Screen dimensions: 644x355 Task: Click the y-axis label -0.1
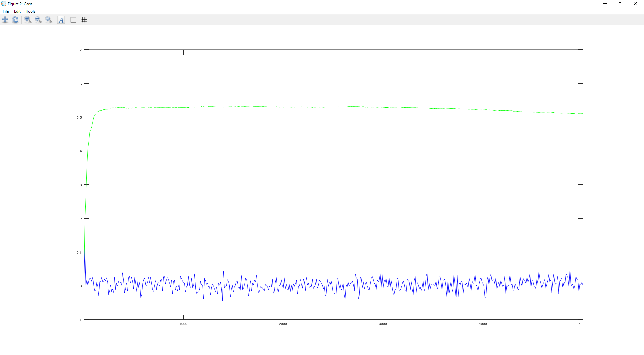(79, 320)
